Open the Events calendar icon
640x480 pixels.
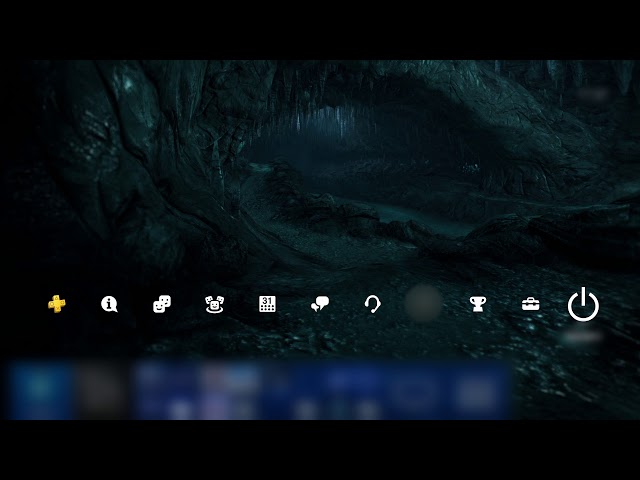pos(267,304)
